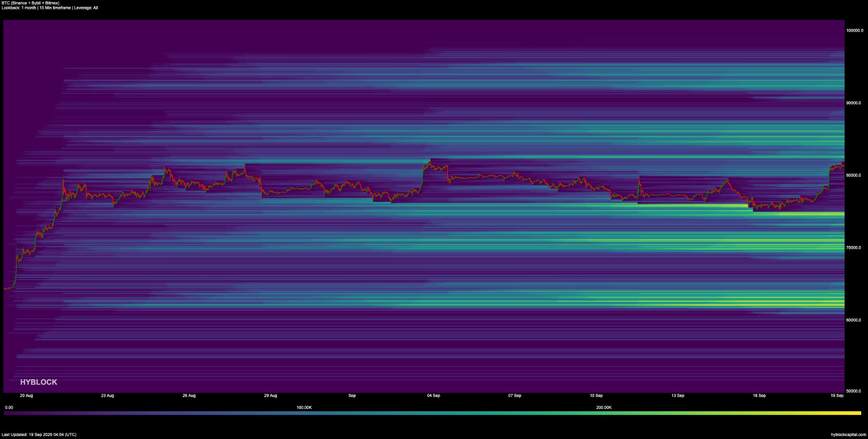The image size is (868, 439).
Task: Click the Last Updated timestamp text
Action: [x=39, y=435]
